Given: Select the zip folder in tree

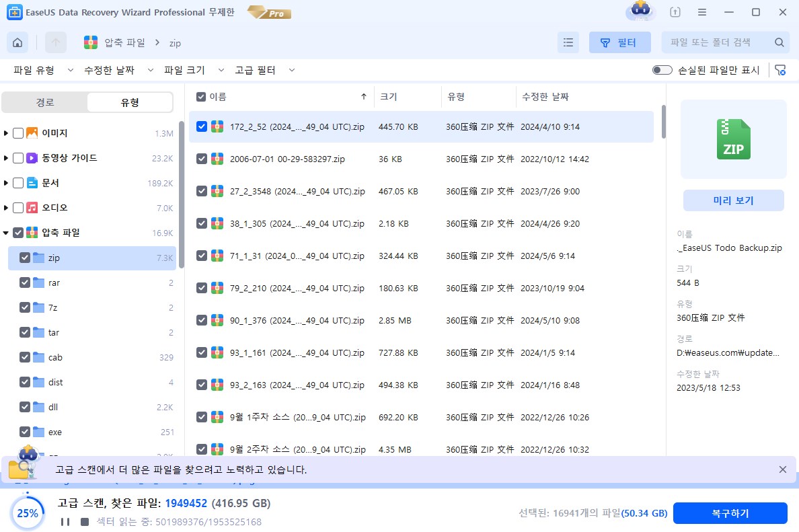Looking at the screenshot, I should point(92,258).
